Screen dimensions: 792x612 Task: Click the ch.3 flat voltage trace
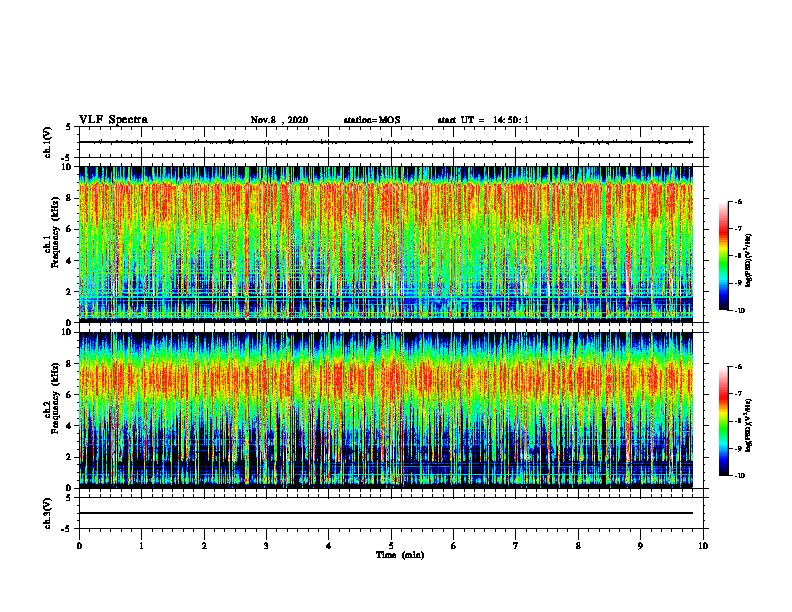coord(386,513)
